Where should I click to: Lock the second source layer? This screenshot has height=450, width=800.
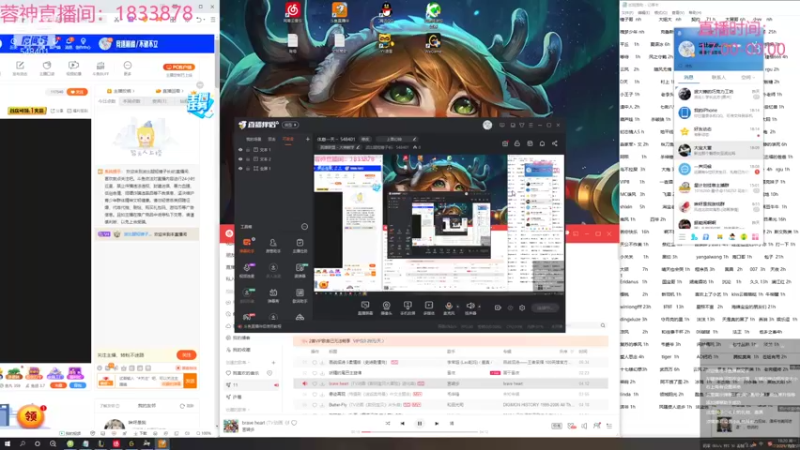pyautogui.click(x=248, y=159)
